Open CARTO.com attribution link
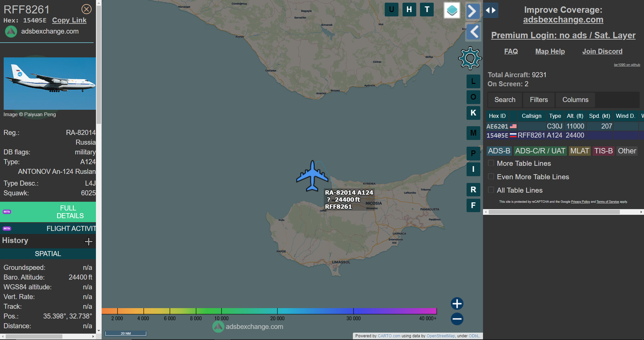This screenshot has width=644, height=340. tap(389, 336)
